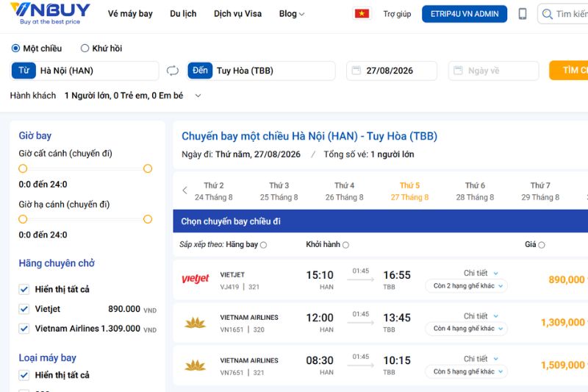Open Còn 2 hạng ghế khác dropdown

tap(467, 286)
